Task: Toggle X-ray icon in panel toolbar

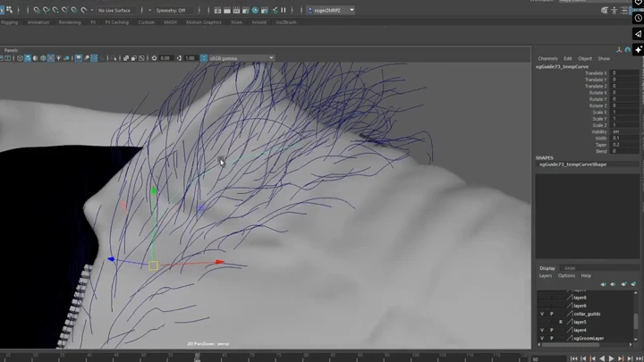Action: 126,58
